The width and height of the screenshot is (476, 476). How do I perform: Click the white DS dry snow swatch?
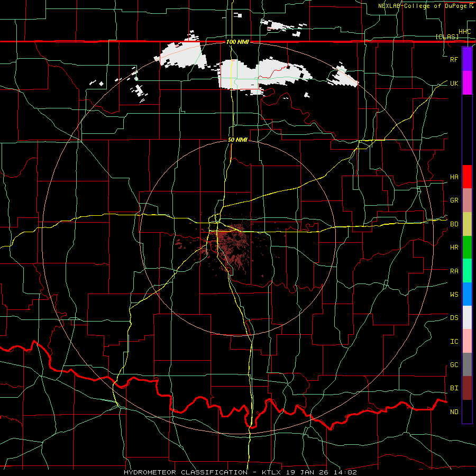[467, 317]
